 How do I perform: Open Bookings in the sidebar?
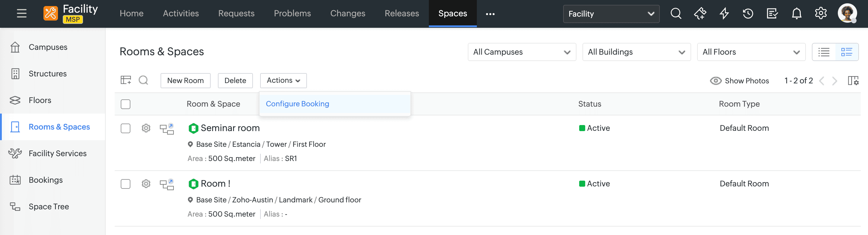(x=46, y=180)
